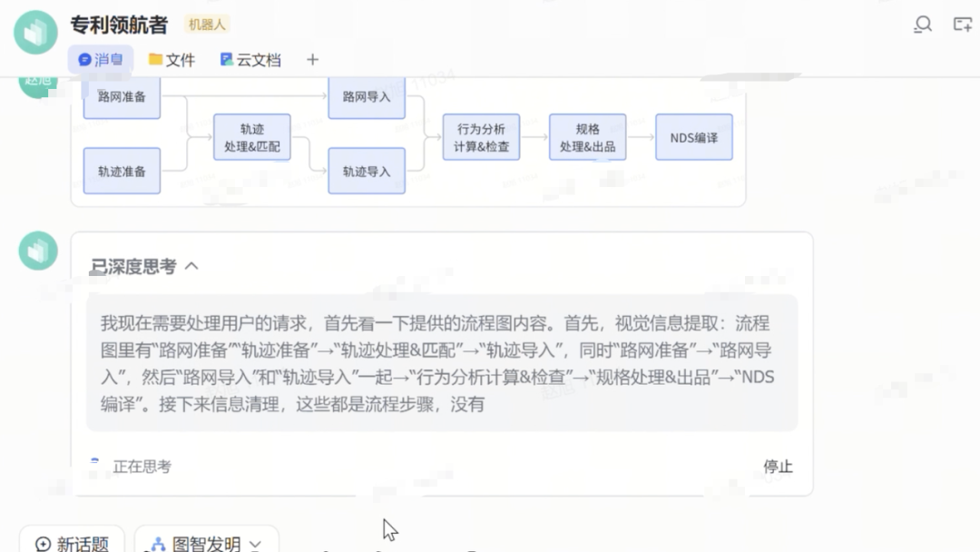
Task: Click the plus icon to add a tab
Action: click(312, 60)
